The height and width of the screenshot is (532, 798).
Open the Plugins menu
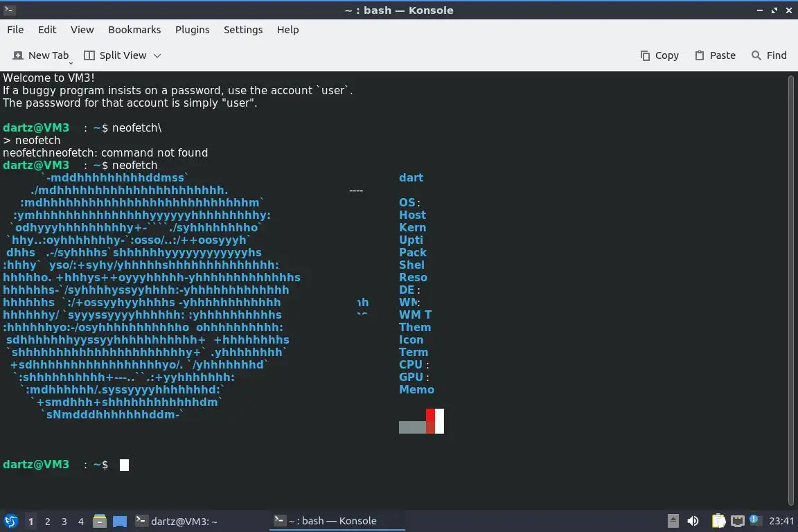(x=192, y=30)
